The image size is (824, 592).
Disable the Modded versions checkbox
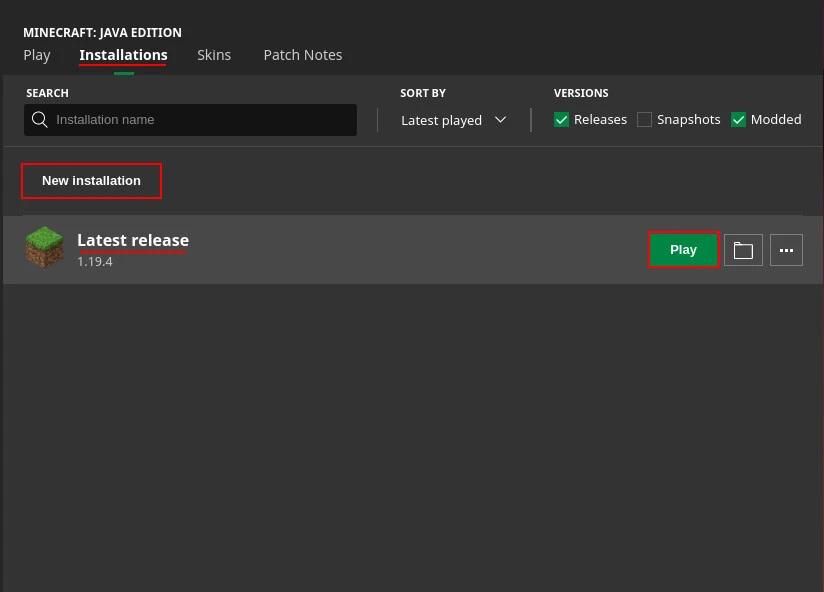click(739, 120)
